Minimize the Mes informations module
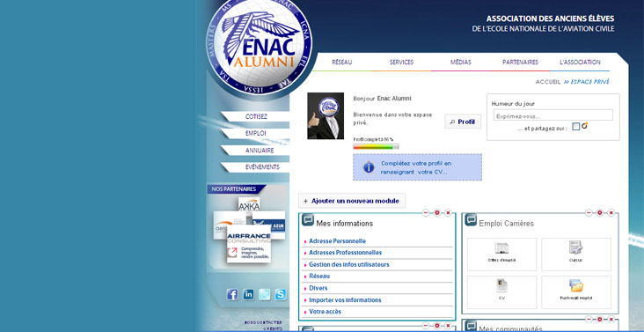This screenshot has height=332, width=644. pyautogui.click(x=426, y=213)
